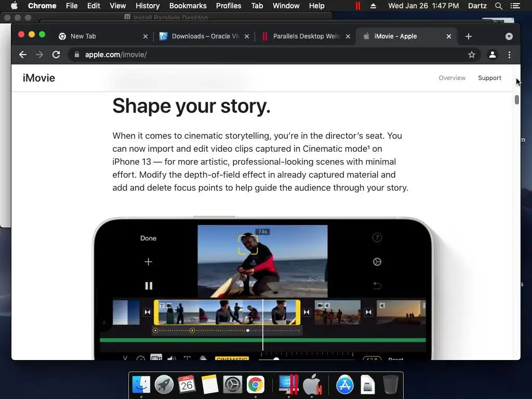Click transition icon after the sky clip
This screenshot has height=399, width=532.
click(147, 312)
